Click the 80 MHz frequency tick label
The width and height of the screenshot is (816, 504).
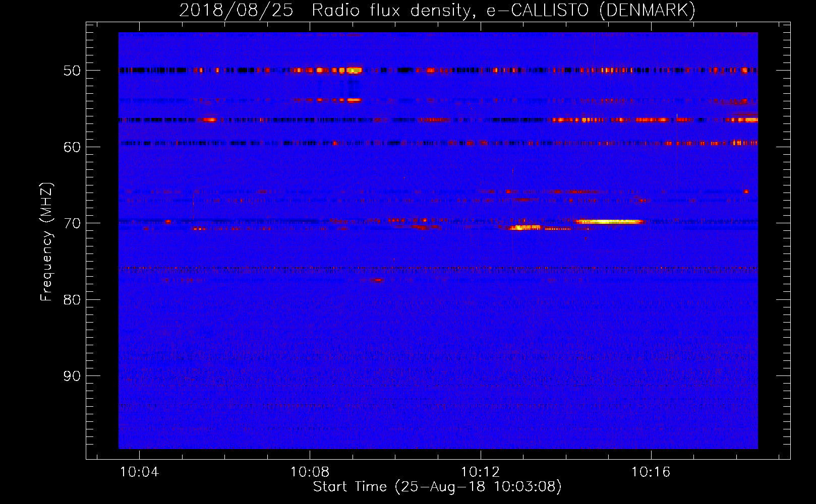(72, 300)
